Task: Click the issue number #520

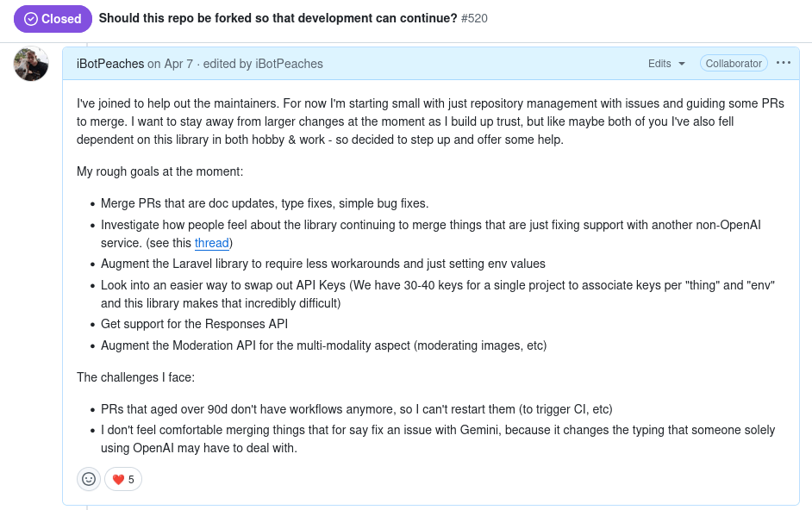Action: click(x=474, y=18)
